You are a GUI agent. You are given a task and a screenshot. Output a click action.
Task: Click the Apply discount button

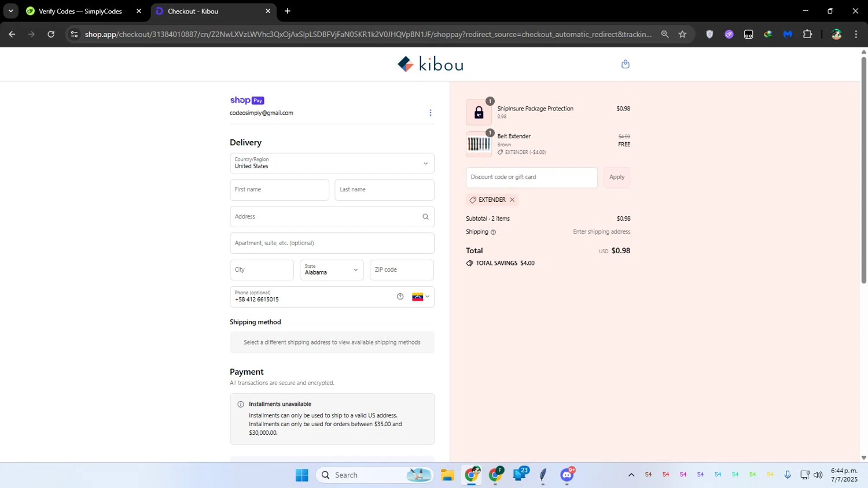click(617, 178)
